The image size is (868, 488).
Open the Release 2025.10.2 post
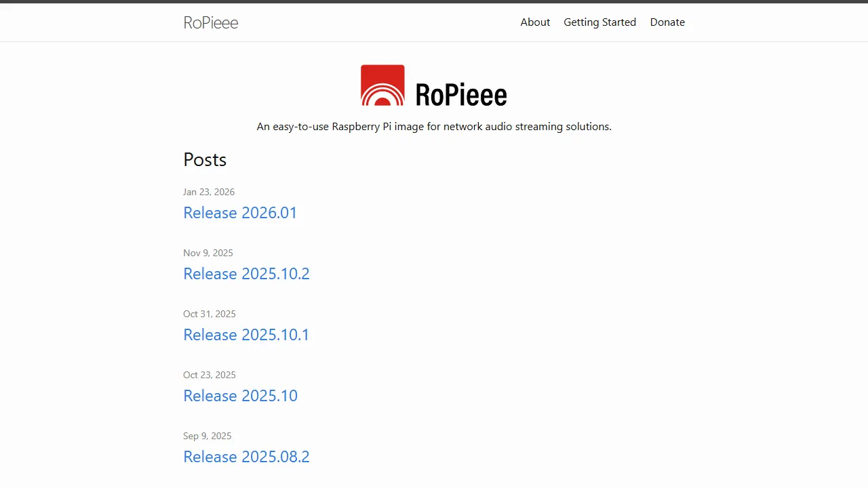click(x=246, y=273)
